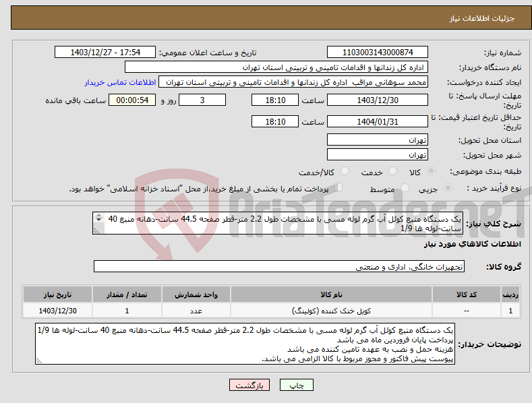Click the واحد شمارش column header
The width and height of the screenshot is (532, 403).
click(196, 294)
